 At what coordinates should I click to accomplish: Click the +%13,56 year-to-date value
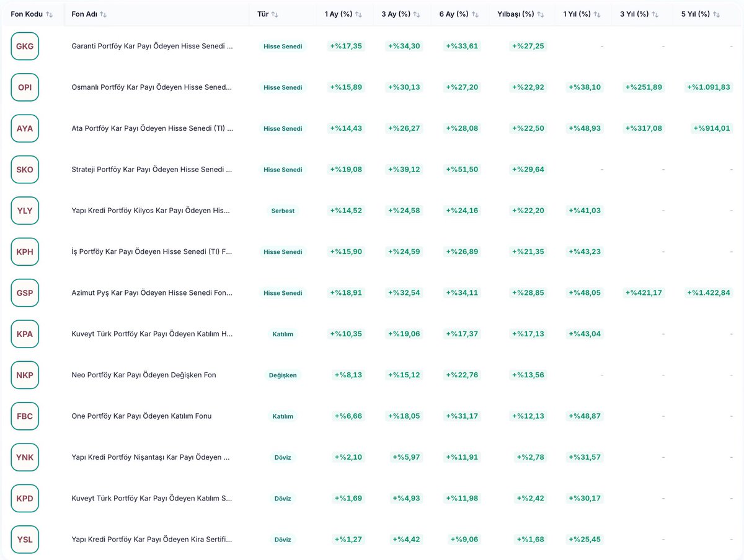[x=528, y=375]
